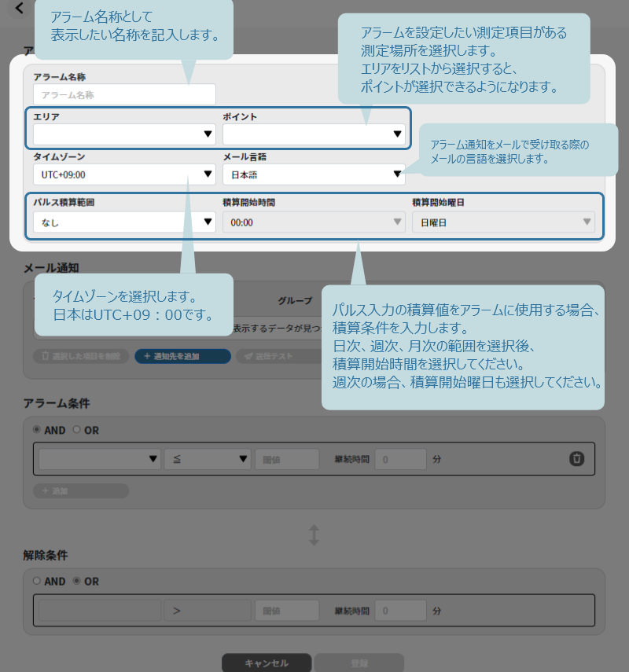This screenshot has height=672, width=629.
Task: Click the 選択した項目を削除 button
Action: [81, 356]
